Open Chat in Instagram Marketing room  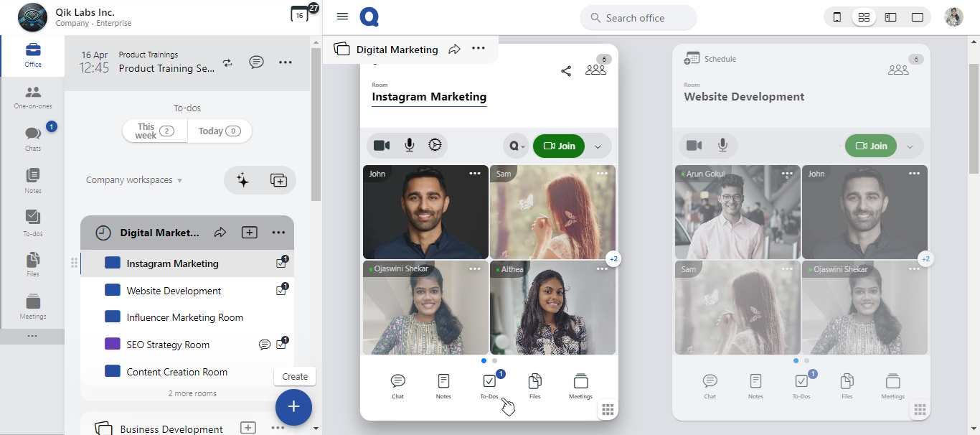[397, 386]
